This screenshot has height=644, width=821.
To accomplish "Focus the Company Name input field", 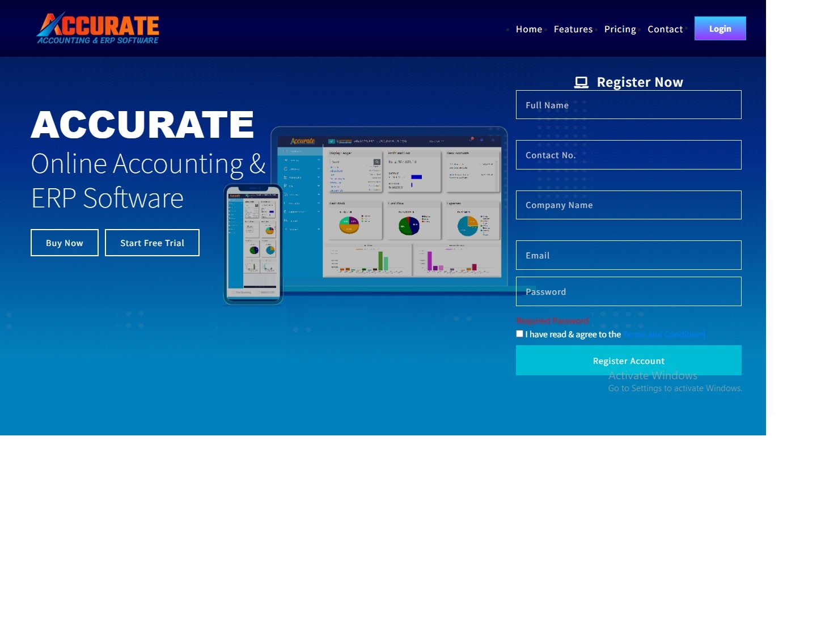I will point(629,205).
